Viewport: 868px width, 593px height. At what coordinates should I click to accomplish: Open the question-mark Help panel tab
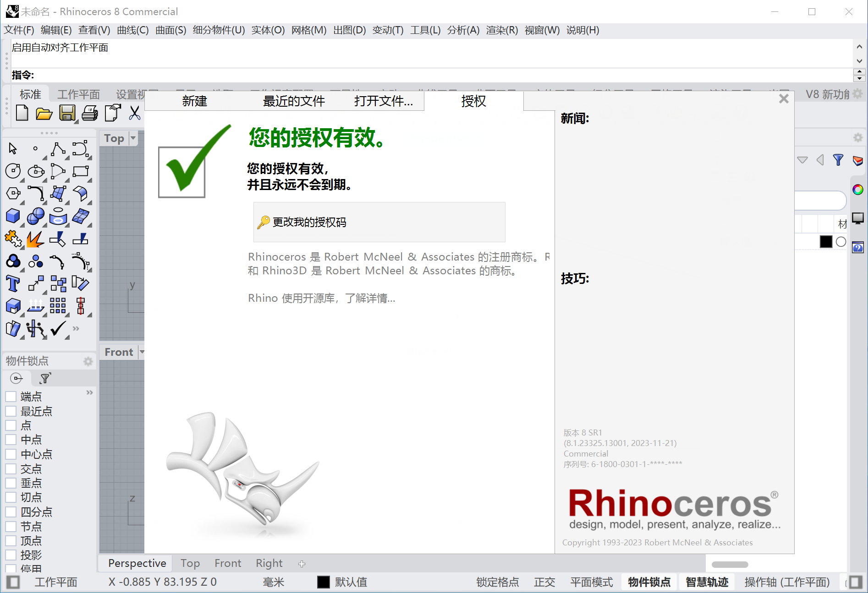coord(858,248)
